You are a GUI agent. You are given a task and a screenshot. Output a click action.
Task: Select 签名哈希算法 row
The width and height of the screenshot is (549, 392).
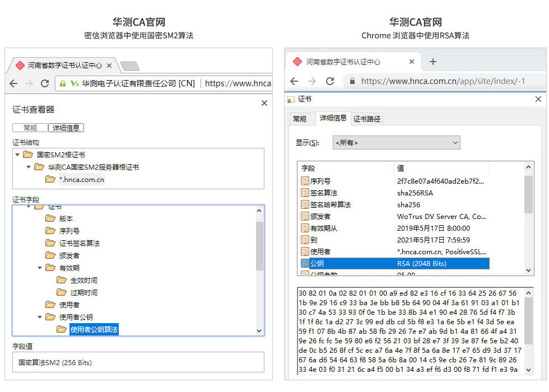pyautogui.click(x=394, y=205)
